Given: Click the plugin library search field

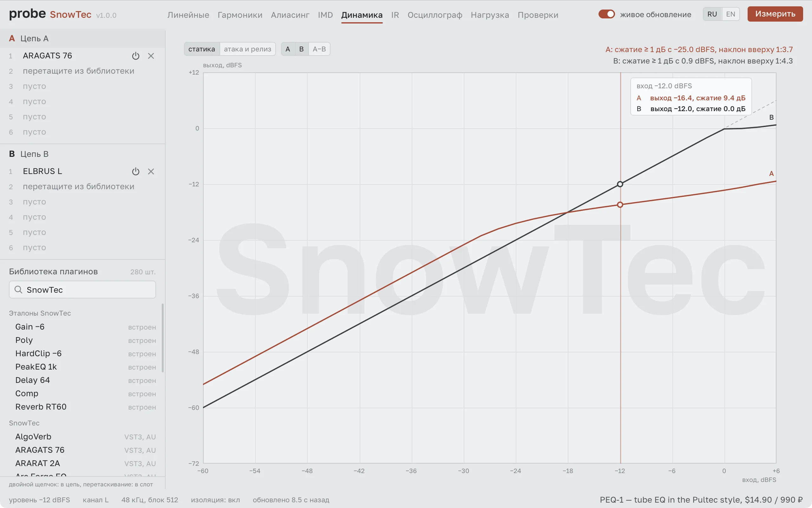Looking at the screenshot, I should 82,290.
